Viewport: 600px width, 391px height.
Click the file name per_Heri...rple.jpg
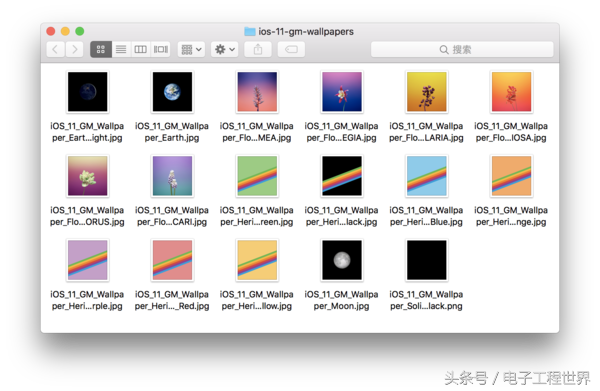tap(87, 300)
